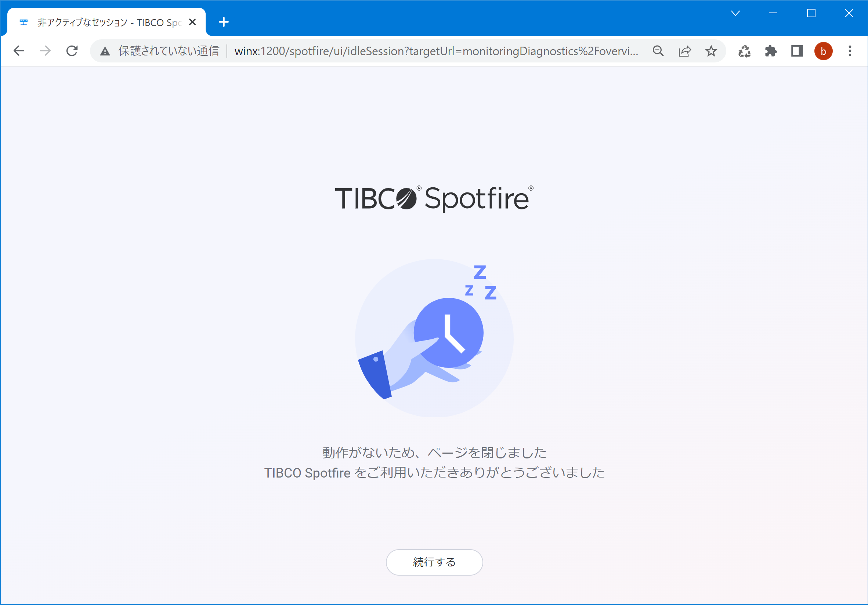Open a new browser tab
868x605 pixels.
(x=224, y=22)
